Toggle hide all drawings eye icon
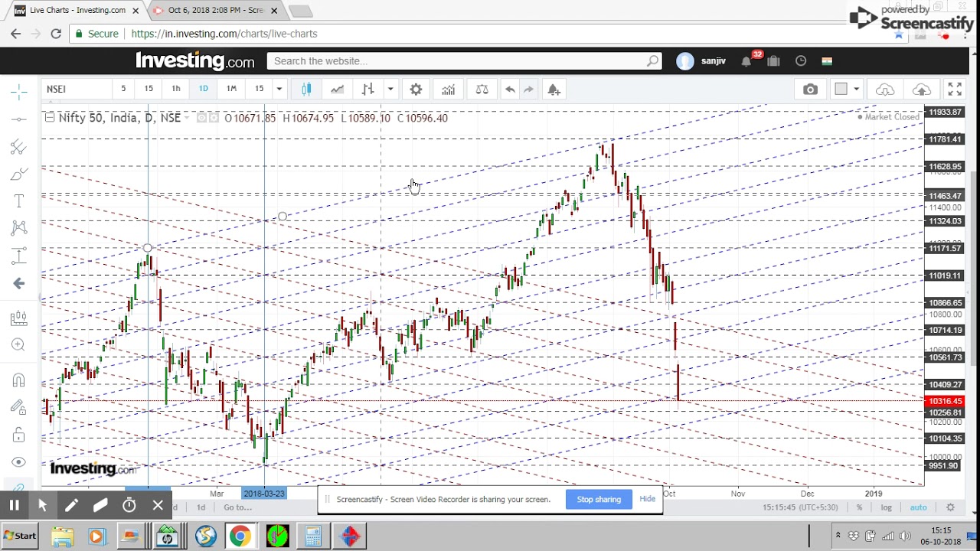980x551 pixels. click(19, 462)
